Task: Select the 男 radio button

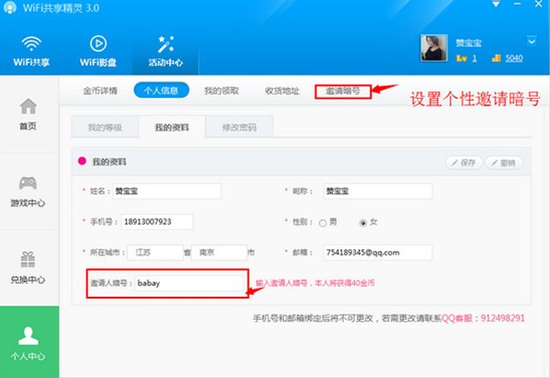Action: [322, 223]
